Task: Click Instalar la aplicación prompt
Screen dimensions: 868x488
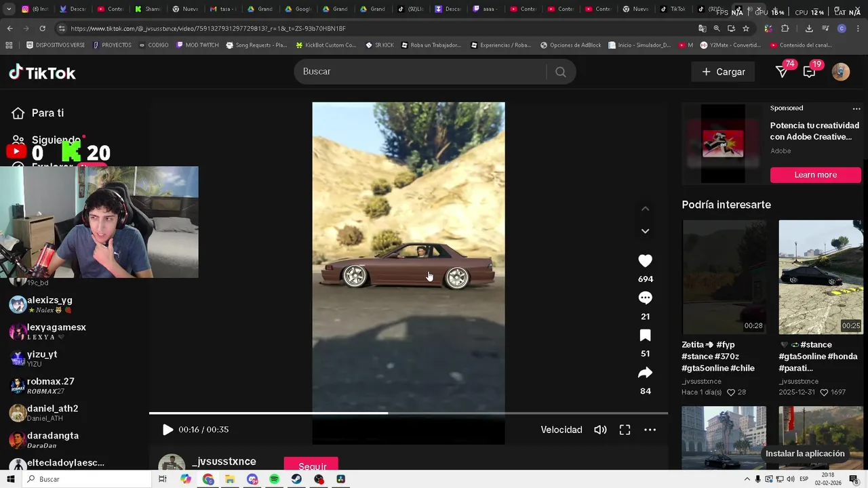Action: click(x=805, y=453)
